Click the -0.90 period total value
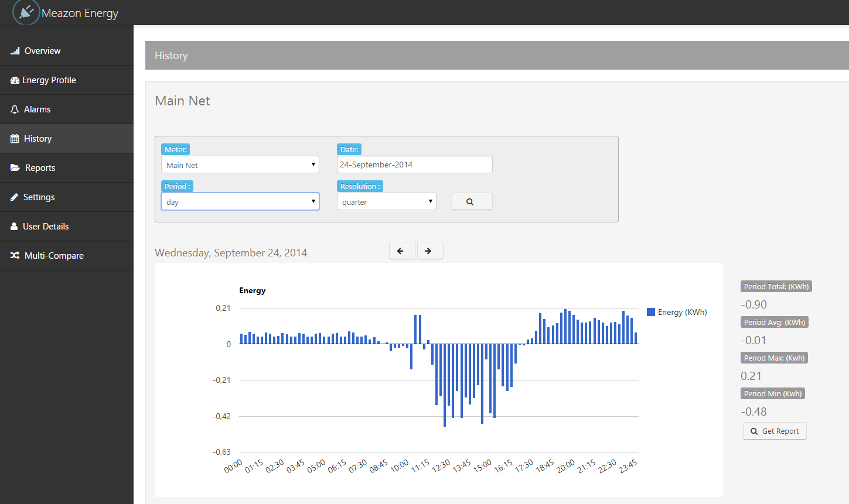Image resolution: width=849 pixels, height=504 pixels. (754, 304)
